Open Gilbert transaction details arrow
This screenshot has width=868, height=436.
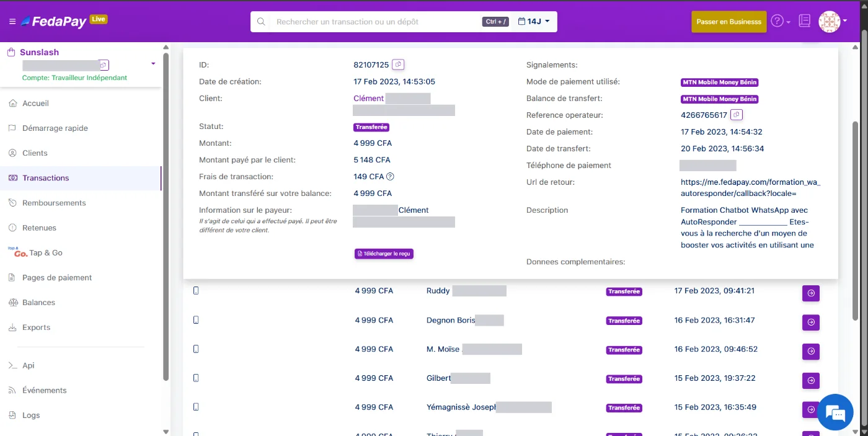(811, 380)
